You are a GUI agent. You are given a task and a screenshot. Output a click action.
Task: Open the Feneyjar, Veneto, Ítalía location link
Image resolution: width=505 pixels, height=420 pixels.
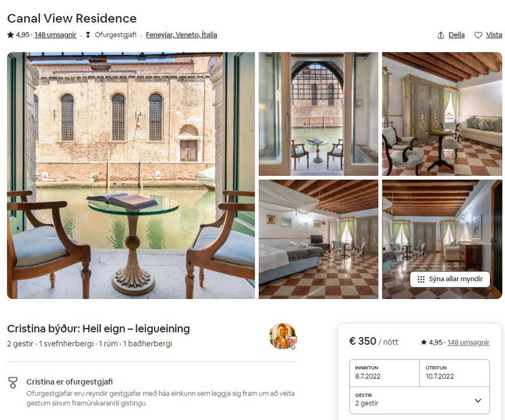click(181, 35)
